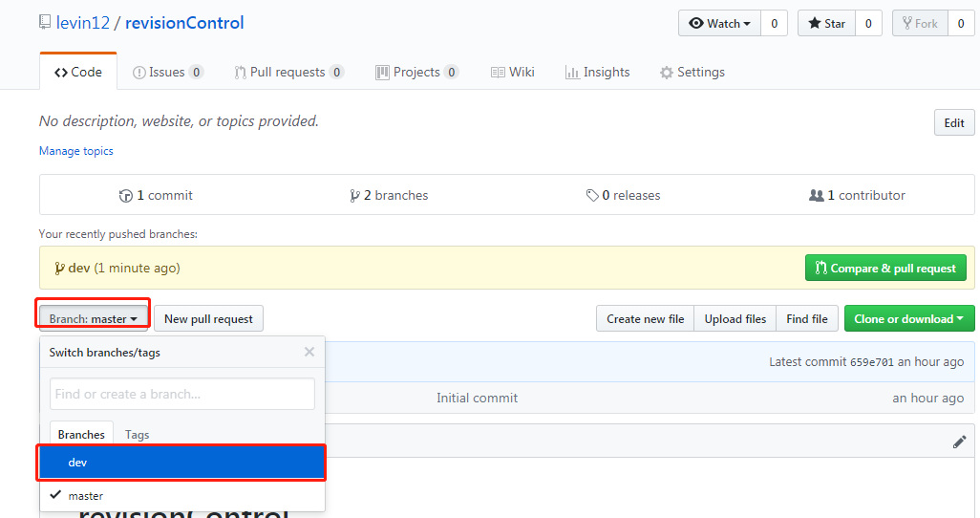Click the eye icon on Watch

pos(695,23)
